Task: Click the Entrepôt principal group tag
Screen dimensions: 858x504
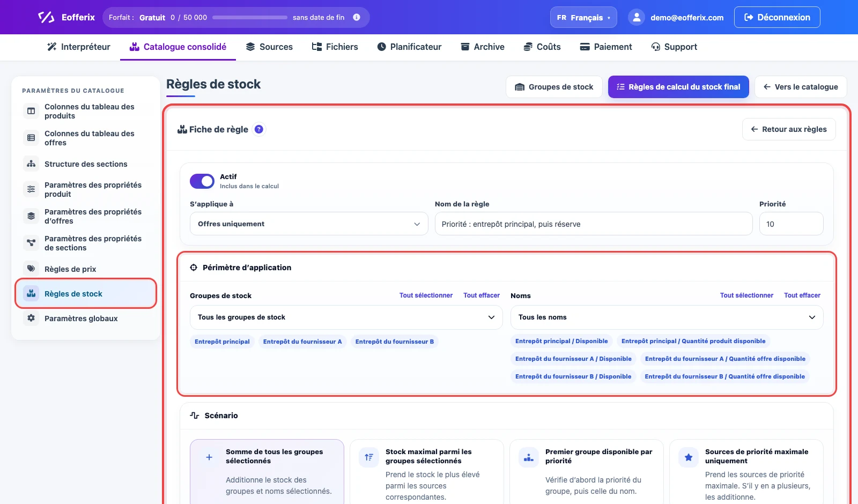Action: (x=222, y=342)
